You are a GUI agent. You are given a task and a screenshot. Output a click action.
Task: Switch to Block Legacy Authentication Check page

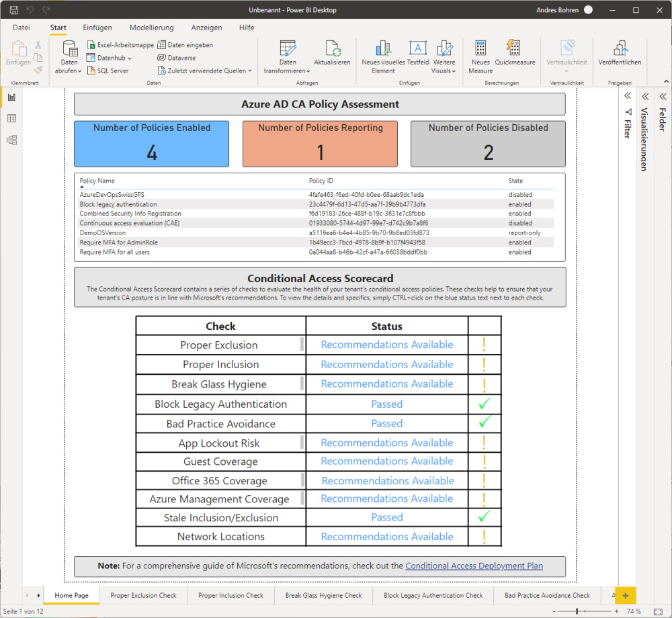[433, 595]
